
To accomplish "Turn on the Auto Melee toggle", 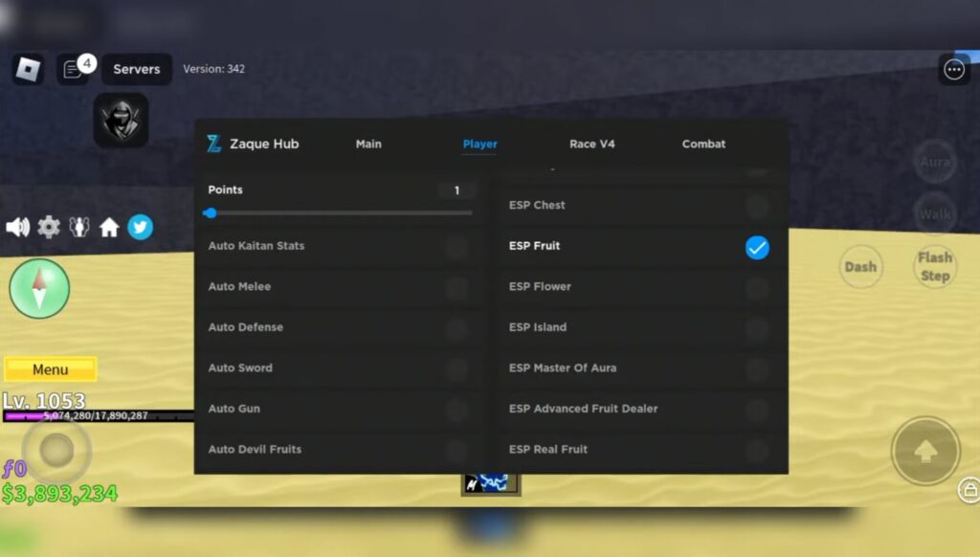I will coord(457,287).
